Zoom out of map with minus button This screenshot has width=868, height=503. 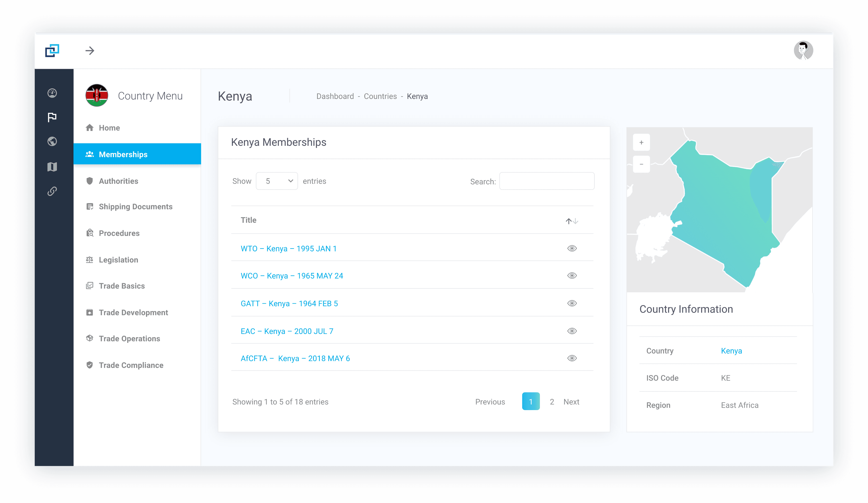click(641, 164)
